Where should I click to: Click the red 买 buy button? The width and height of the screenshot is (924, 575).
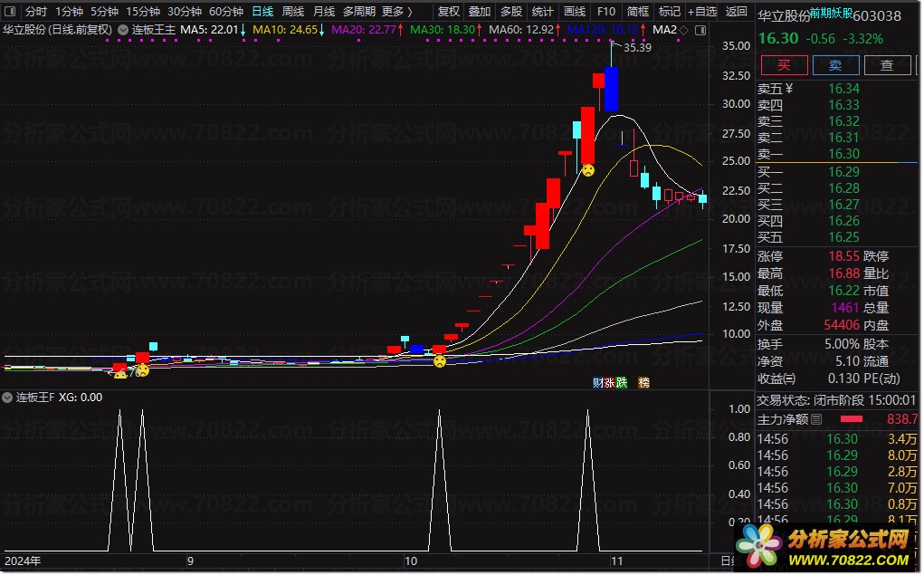[x=785, y=65]
